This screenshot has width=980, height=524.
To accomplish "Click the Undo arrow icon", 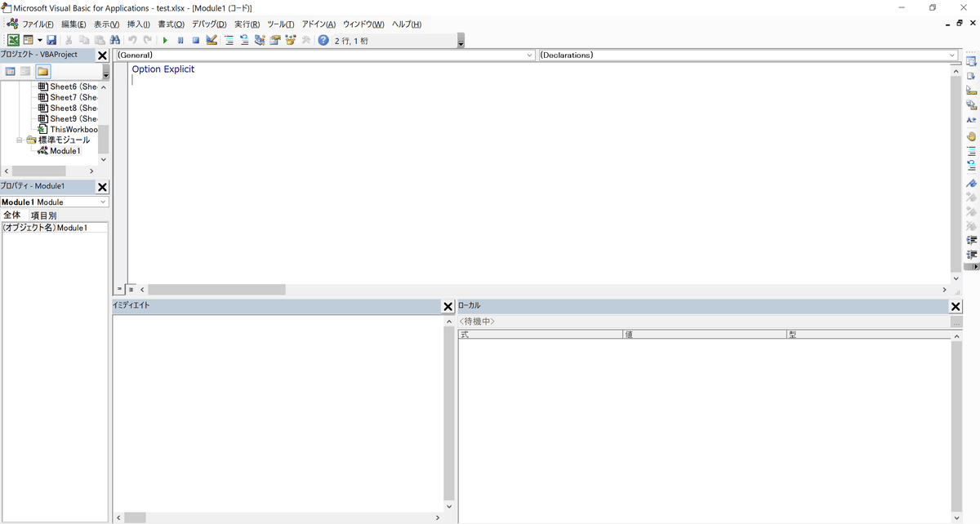I will (132, 40).
